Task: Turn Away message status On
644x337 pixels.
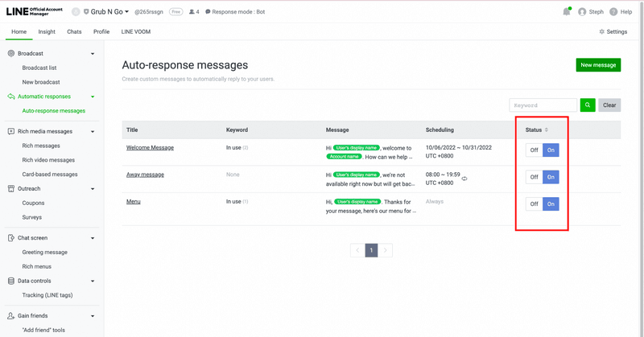Action: click(551, 177)
